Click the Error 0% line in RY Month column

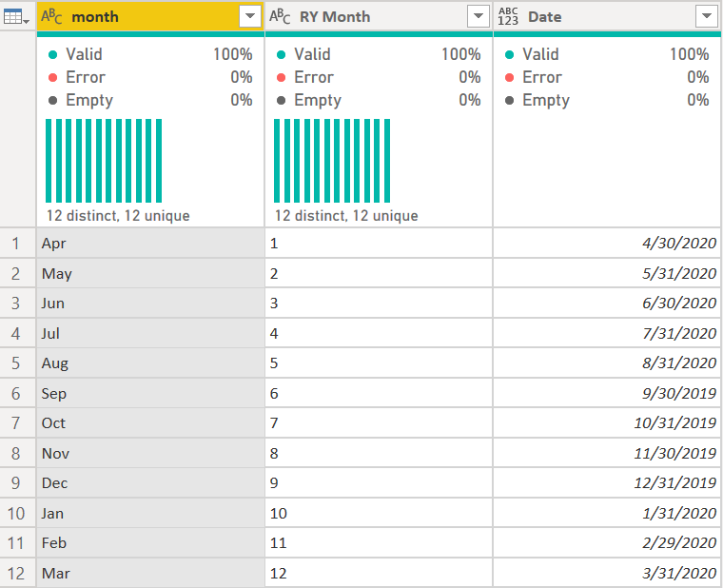[x=379, y=77]
